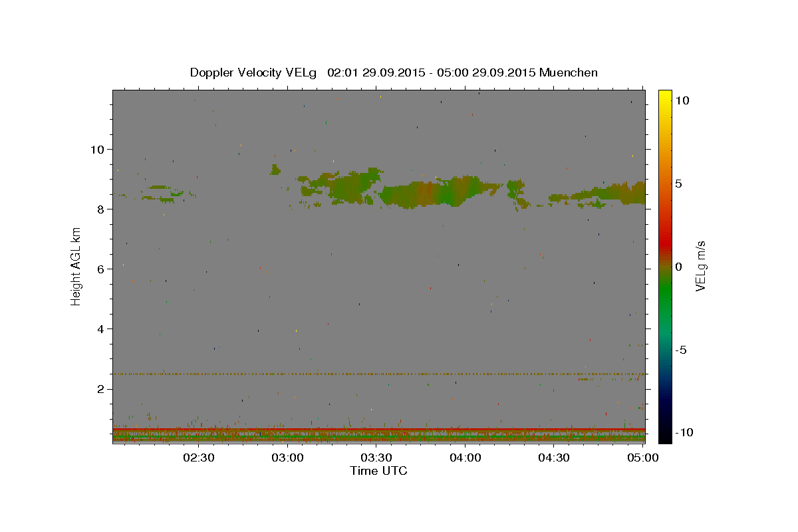The height and width of the screenshot is (532, 798).
Task: Click the colorbar tick label 10
Action: 682,100
